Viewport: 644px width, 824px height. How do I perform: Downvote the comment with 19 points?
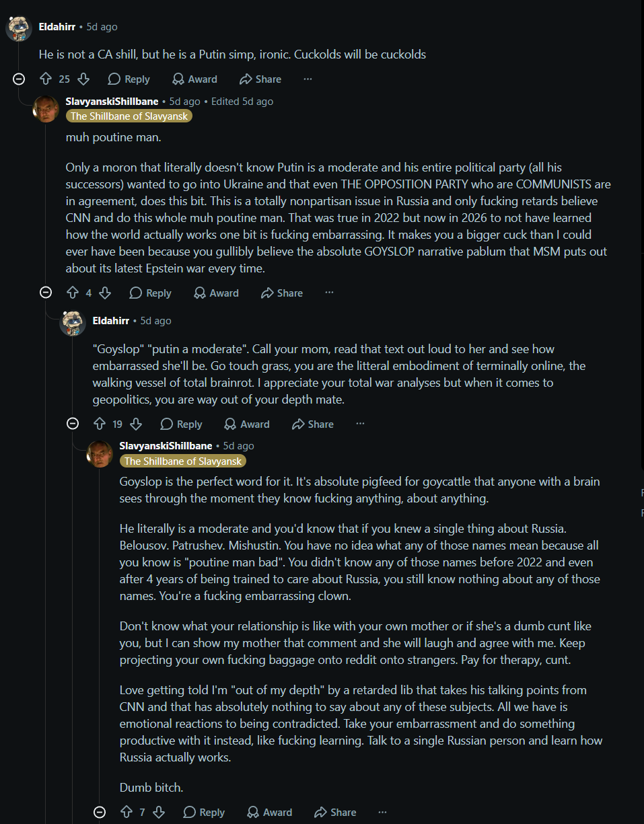136,424
